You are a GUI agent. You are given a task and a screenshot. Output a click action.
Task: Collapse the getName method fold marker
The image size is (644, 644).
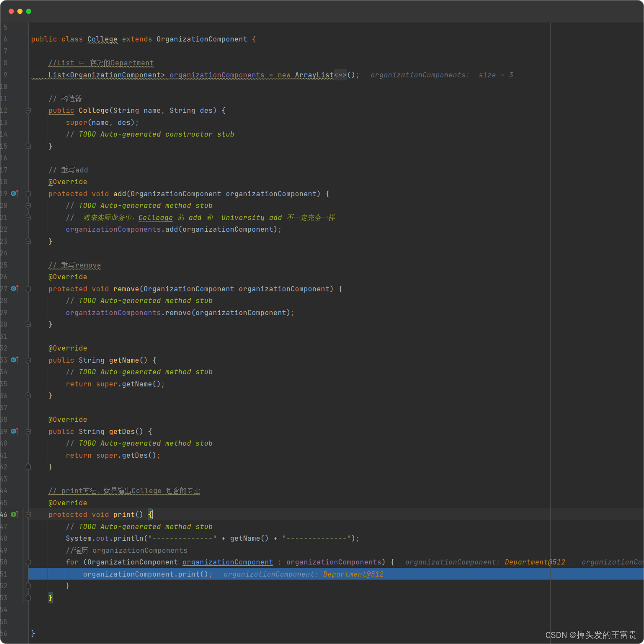pyautogui.click(x=28, y=360)
